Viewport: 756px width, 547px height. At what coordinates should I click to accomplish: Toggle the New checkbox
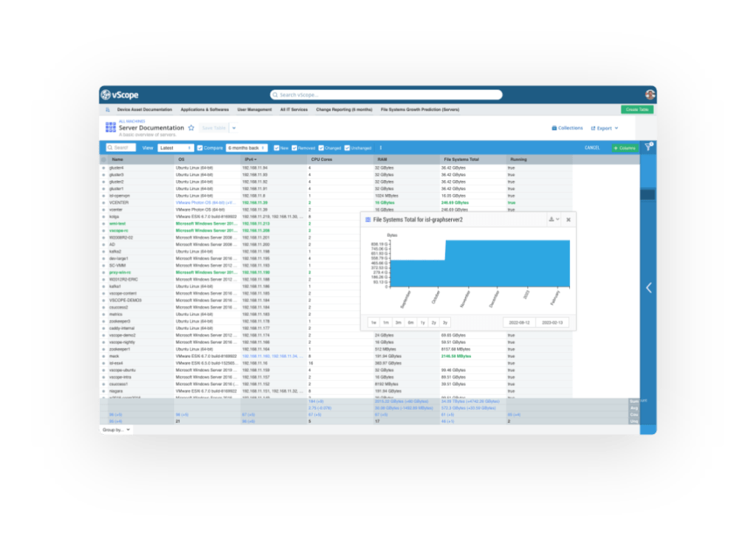[277, 148]
